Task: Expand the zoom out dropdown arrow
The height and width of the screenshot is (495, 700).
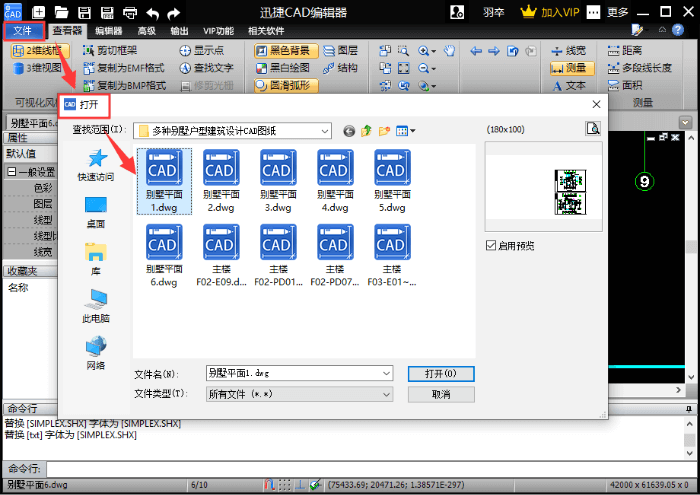Action: coord(433,69)
